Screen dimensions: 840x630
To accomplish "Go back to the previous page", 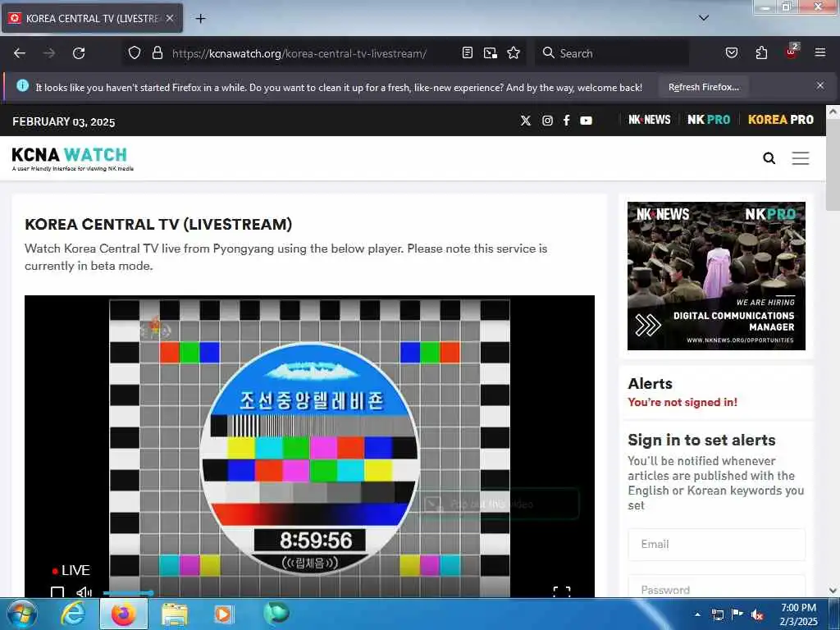I will click(x=20, y=53).
